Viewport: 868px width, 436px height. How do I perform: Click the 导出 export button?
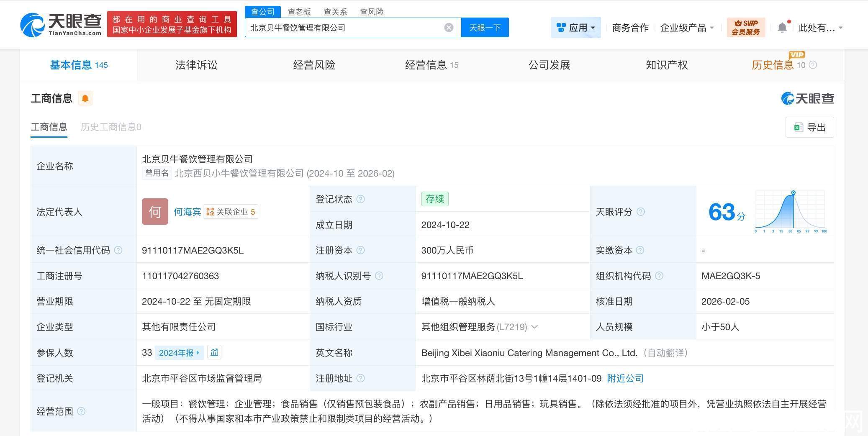809,127
